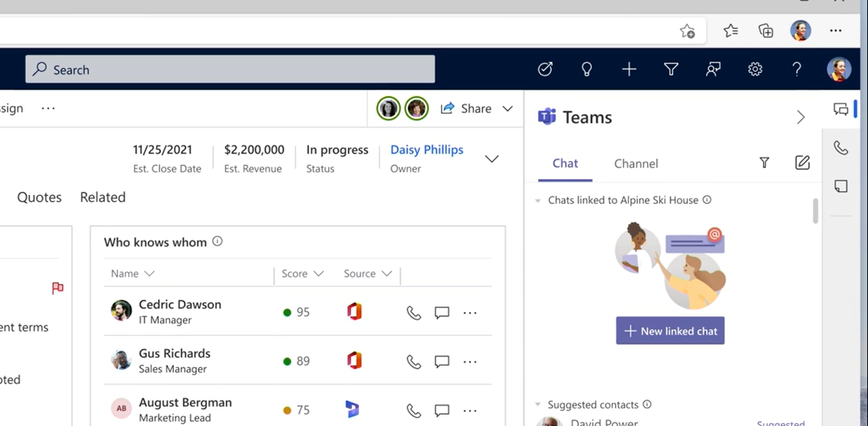Image resolution: width=868 pixels, height=426 pixels.
Task: Open browser collections icon
Action: point(766,30)
